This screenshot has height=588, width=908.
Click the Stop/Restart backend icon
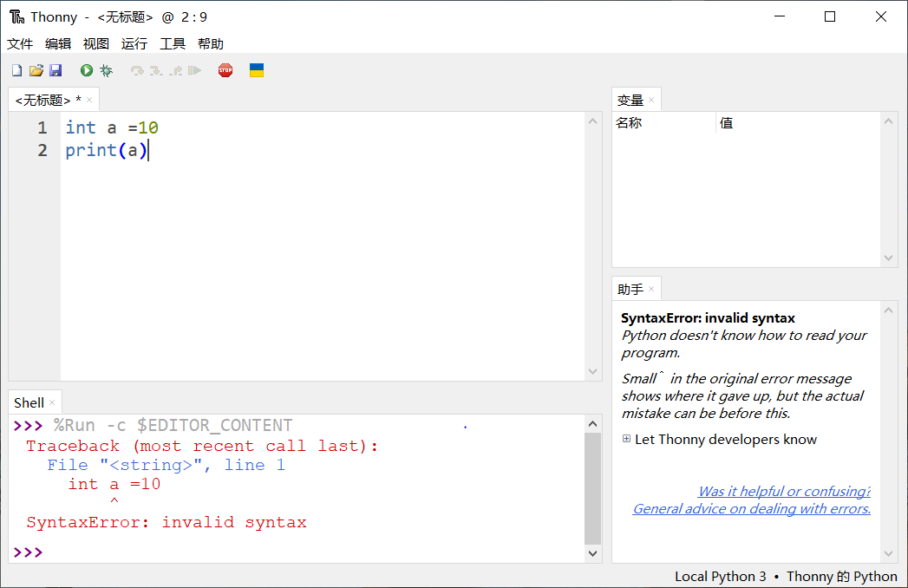(x=225, y=70)
